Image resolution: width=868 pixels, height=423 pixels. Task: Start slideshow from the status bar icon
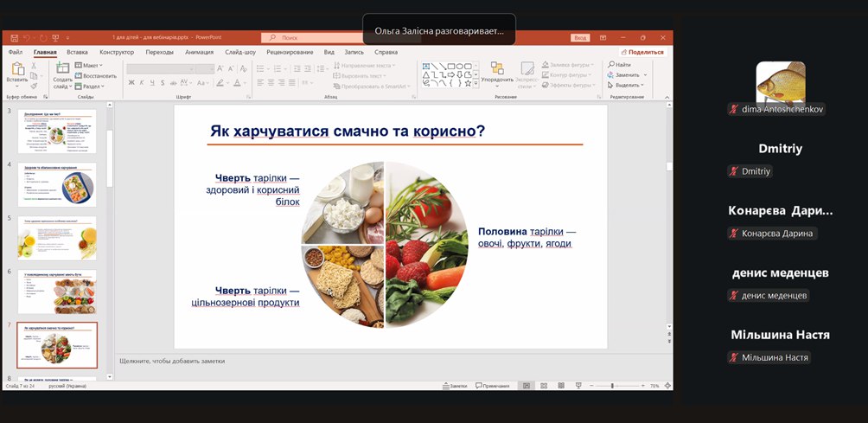578,386
